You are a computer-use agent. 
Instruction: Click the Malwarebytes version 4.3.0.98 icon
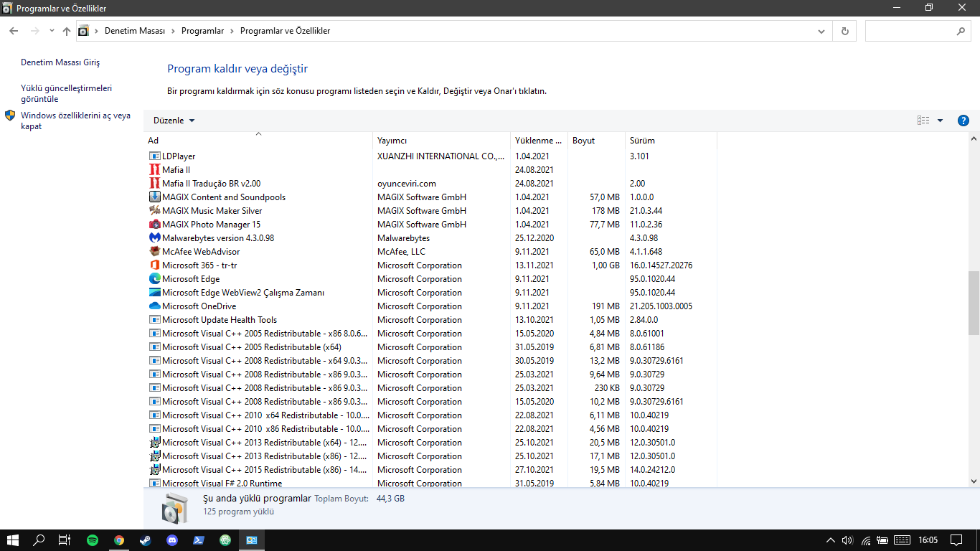pyautogui.click(x=154, y=237)
